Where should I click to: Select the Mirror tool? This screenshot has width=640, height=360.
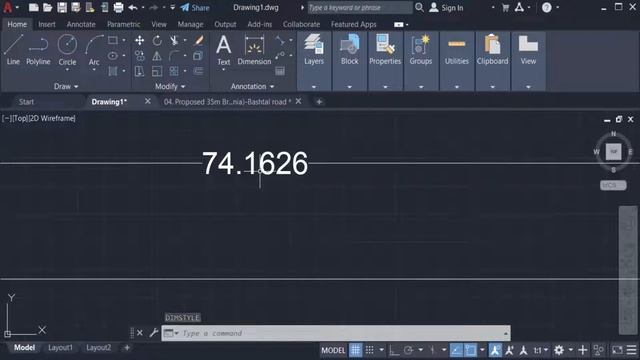pyautogui.click(x=157, y=56)
